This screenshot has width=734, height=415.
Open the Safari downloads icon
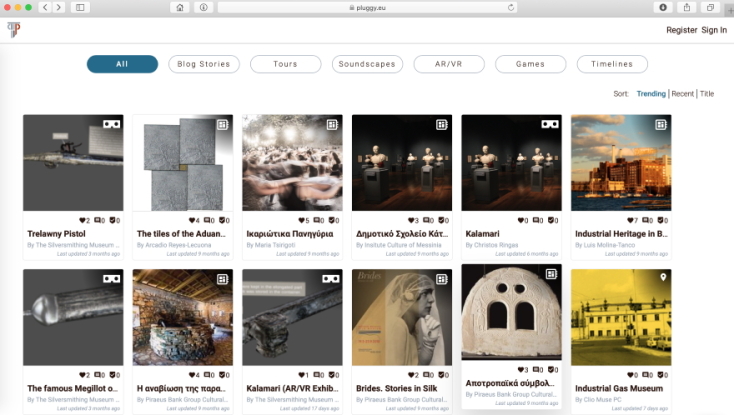tap(662, 7)
